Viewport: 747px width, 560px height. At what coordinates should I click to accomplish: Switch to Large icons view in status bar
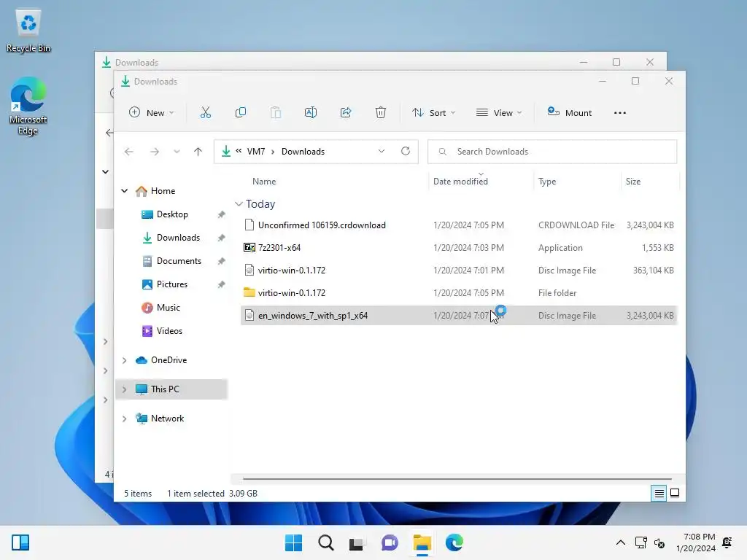(675, 494)
